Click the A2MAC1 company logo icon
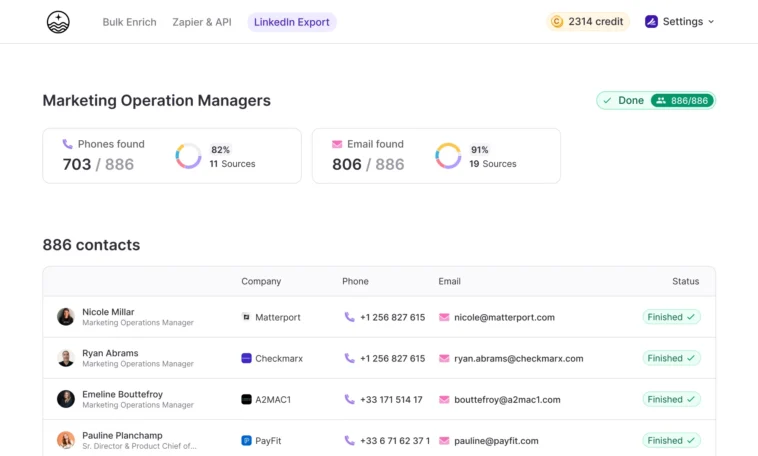This screenshot has height=456, width=758. 246,399
